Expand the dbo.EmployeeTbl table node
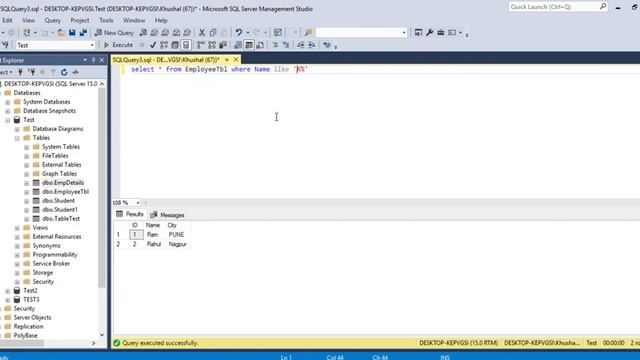This screenshot has height=360, width=640. 27,192
